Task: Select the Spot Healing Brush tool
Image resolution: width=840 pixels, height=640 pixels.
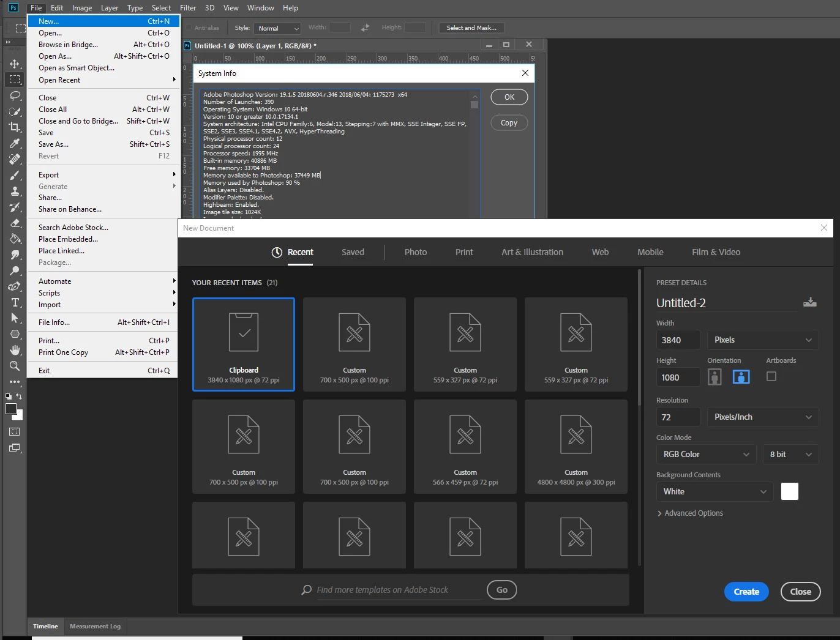Action: [x=15, y=159]
